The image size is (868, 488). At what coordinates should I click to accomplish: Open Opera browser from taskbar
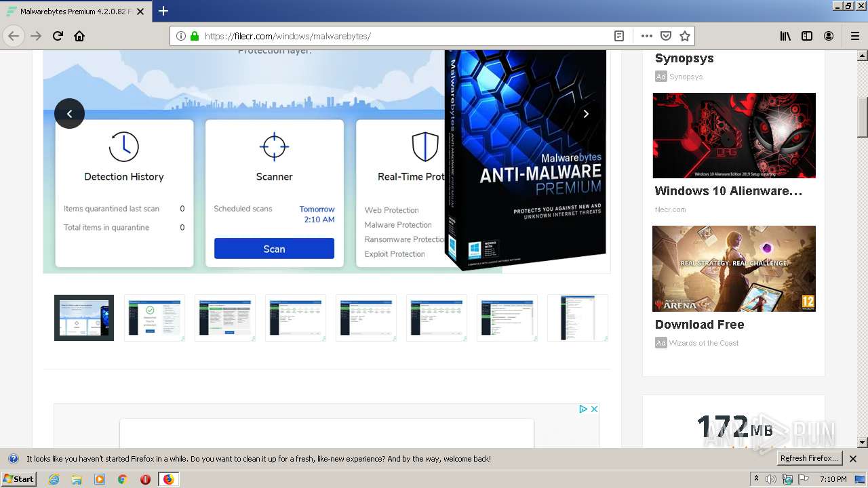click(145, 479)
